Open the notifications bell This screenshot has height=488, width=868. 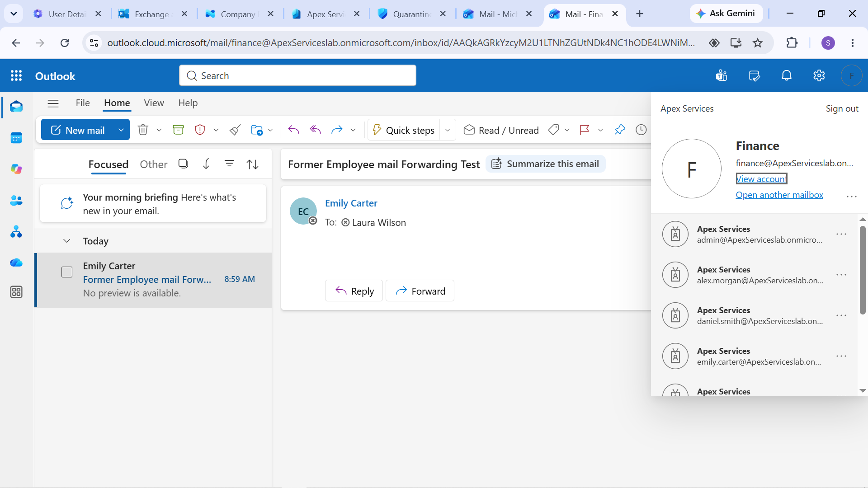coord(787,75)
